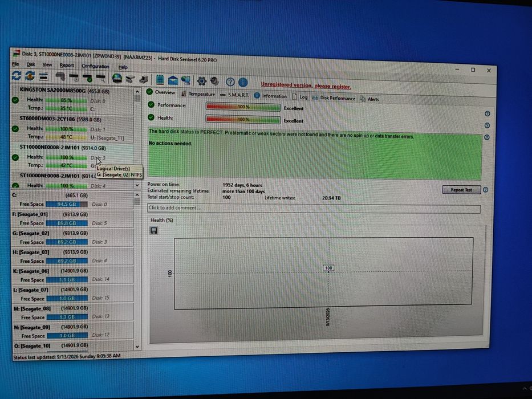This screenshot has width=532, height=399.
Task: Click the networked monitors toolbar icon
Action: pos(186,80)
